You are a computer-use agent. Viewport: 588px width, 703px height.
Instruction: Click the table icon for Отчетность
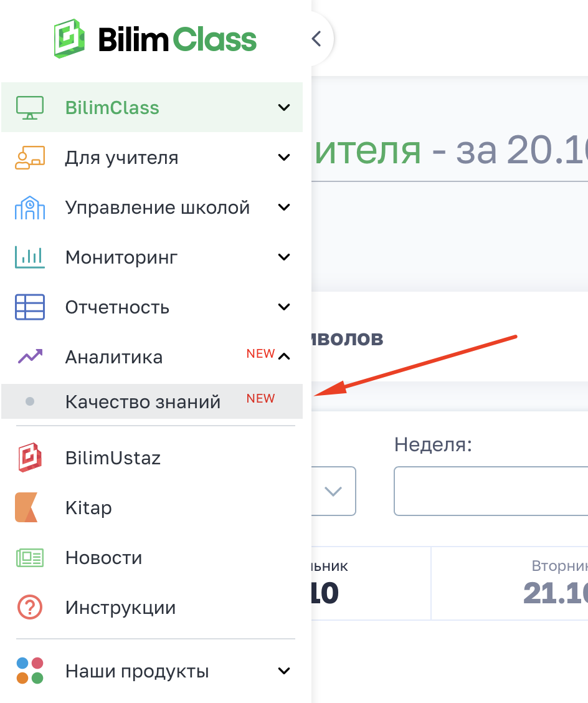pyautogui.click(x=30, y=307)
